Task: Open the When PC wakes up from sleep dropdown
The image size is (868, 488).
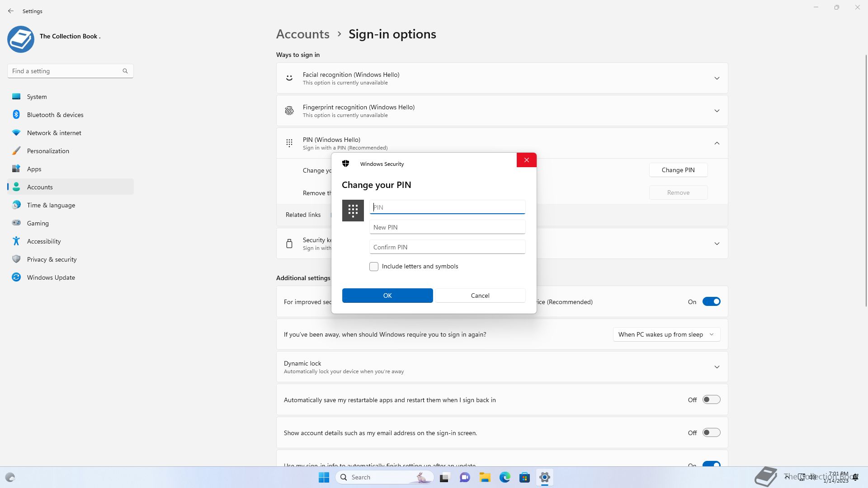Action: pyautogui.click(x=666, y=334)
